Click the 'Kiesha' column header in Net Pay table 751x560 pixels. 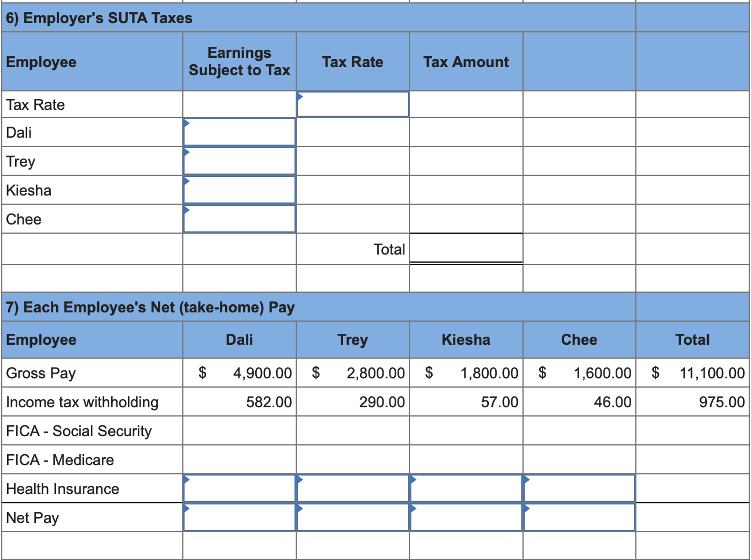point(466,340)
